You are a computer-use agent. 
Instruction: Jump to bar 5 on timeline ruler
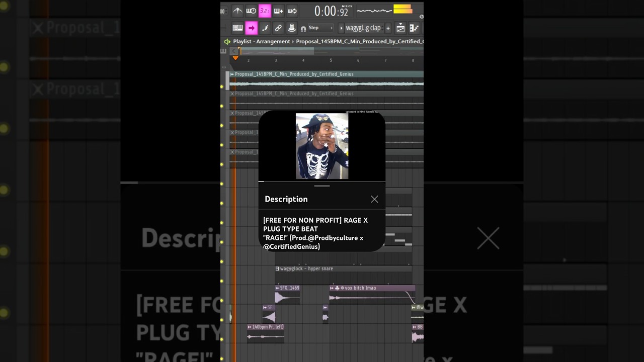[331, 60]
